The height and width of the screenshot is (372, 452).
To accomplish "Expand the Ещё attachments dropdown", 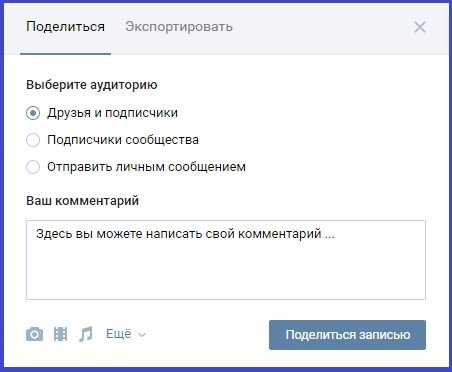I will 126,334.
